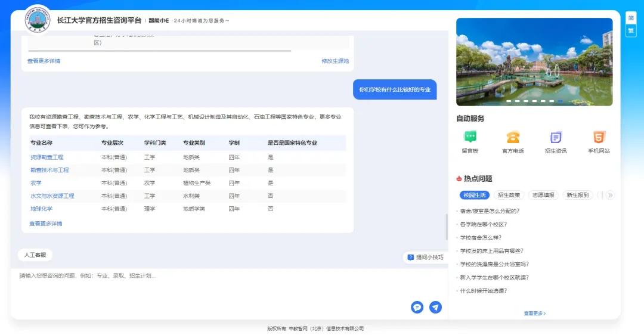Open the 资源勘查工程 major link

point(47,157)
